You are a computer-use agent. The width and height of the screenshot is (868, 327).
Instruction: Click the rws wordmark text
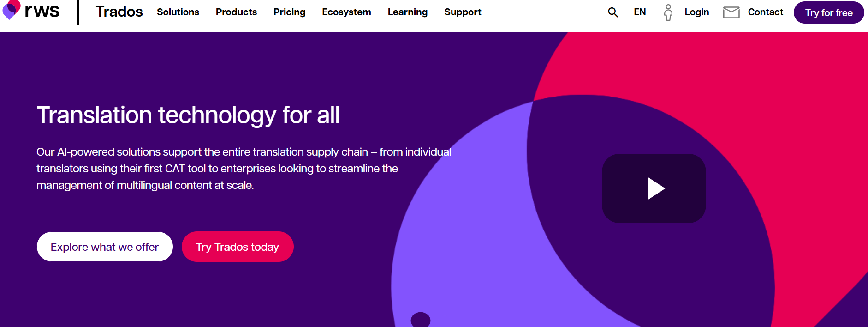click(x=42, y=11)
